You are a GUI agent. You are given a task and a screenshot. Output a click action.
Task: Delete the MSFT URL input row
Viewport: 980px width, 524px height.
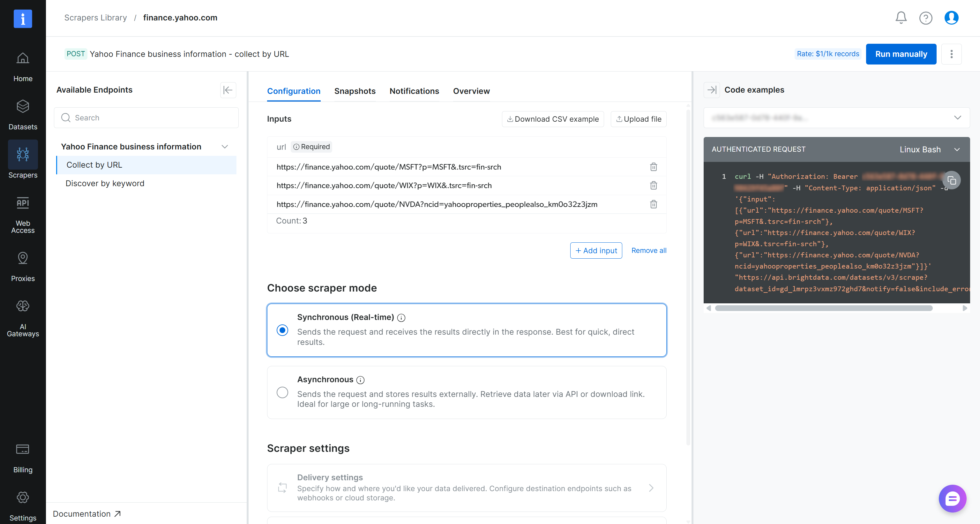pyautogui.click(x=654, y=167)
